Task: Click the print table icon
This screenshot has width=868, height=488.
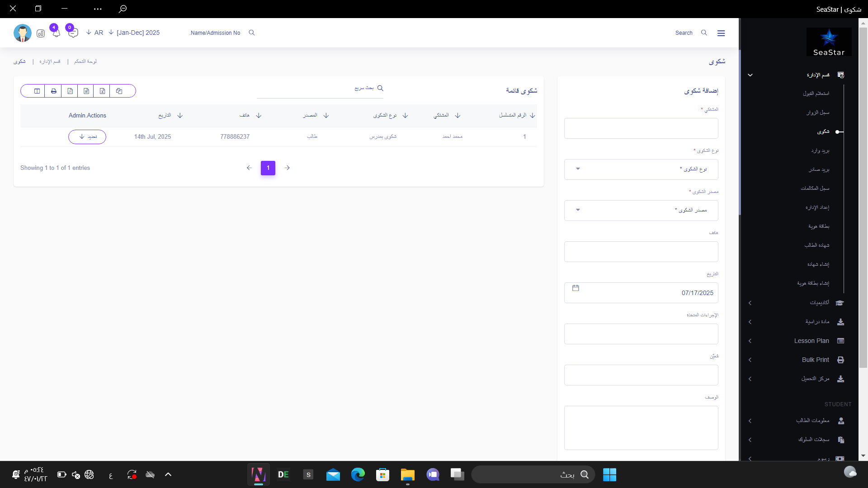Action: point(53,91)
